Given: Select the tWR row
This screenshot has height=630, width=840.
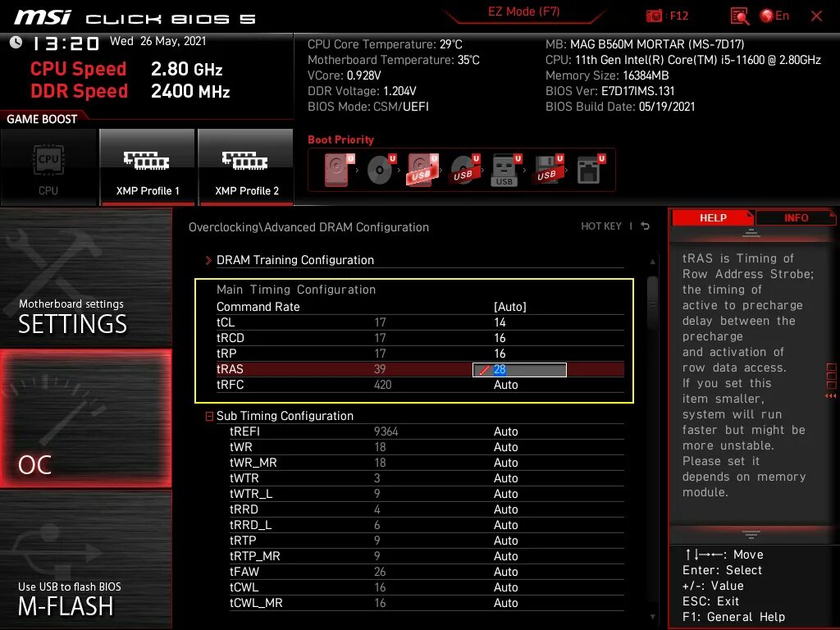Looking at the screenshot, I should [x=427, y=447].
